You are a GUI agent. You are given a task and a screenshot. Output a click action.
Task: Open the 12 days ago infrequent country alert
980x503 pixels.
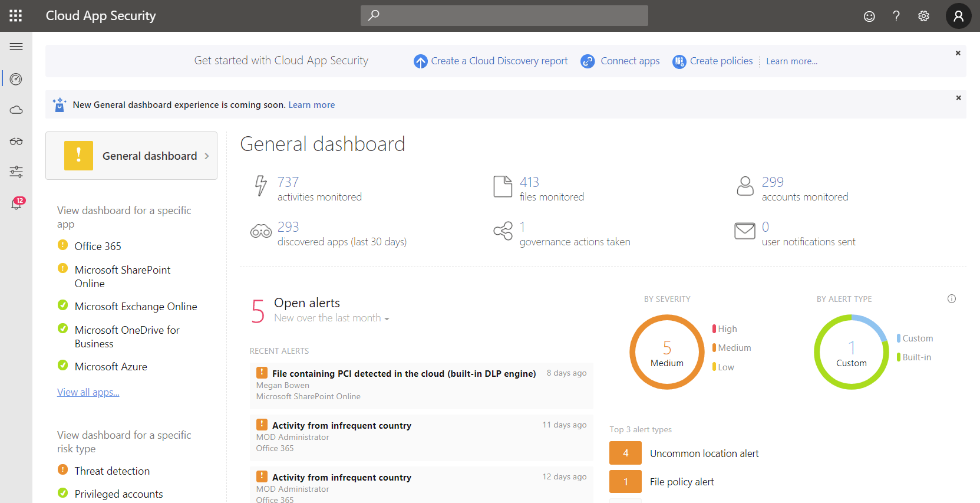[x=421, y=485]
